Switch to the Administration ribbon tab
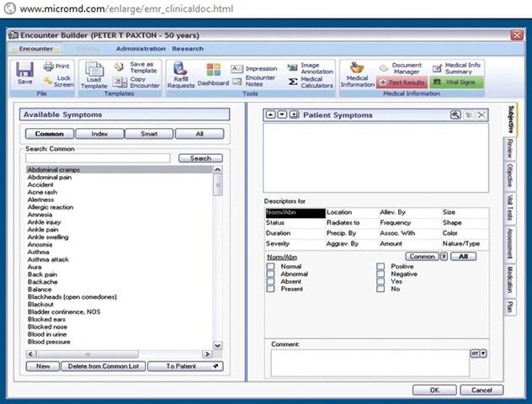Viewport: 532px width, 404px height. [141, 49]
